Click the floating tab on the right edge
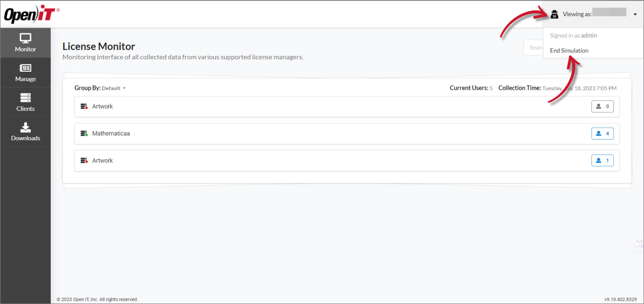Image resolution: width=644 pixels, height=304 pixels. tap(639, 242)
